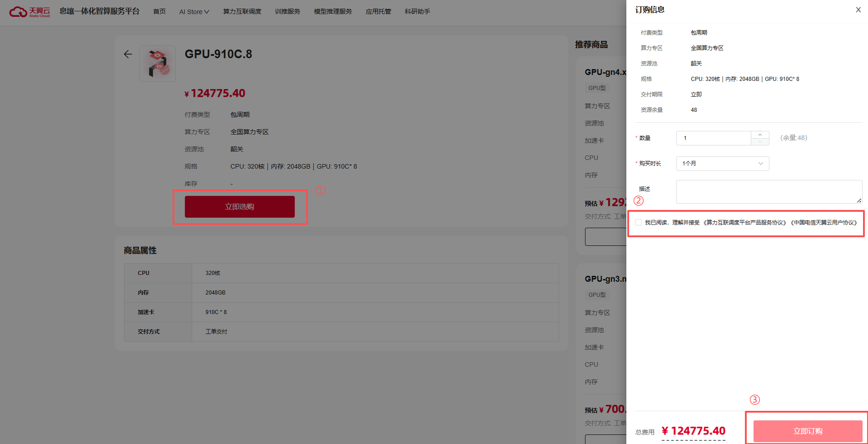
Task: Select the 推荐商品 section heading
Action: tap(591, 45)
